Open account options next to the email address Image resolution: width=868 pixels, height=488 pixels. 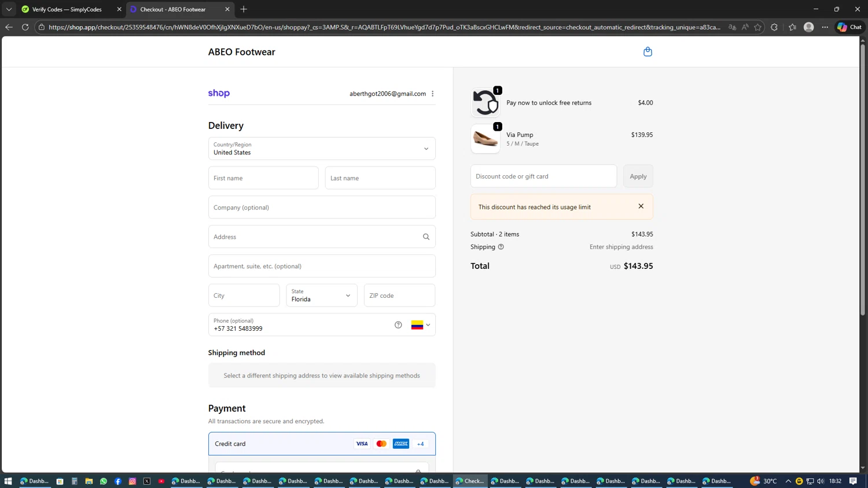click(432, 94)
